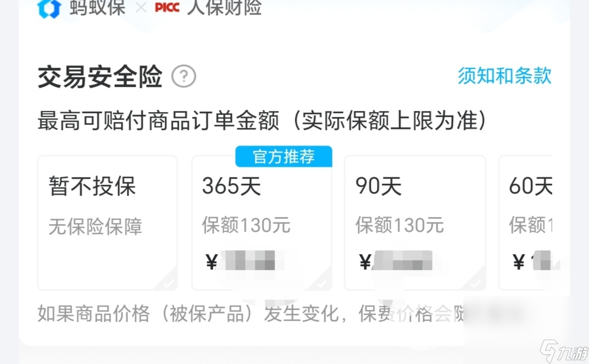The width and height of the screenshot is (589, 364).
Task: Click the × separator between brand logos
Action: pyautogui.click(x=141, y=8)
